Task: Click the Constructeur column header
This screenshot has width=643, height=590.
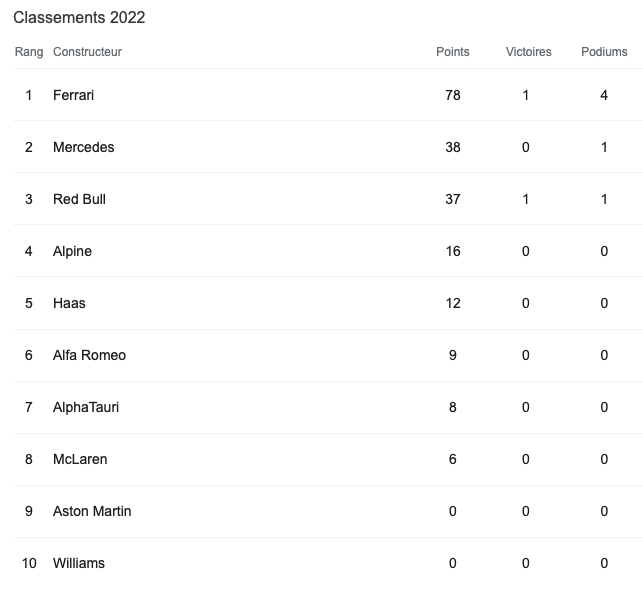Action: [87, 52]
